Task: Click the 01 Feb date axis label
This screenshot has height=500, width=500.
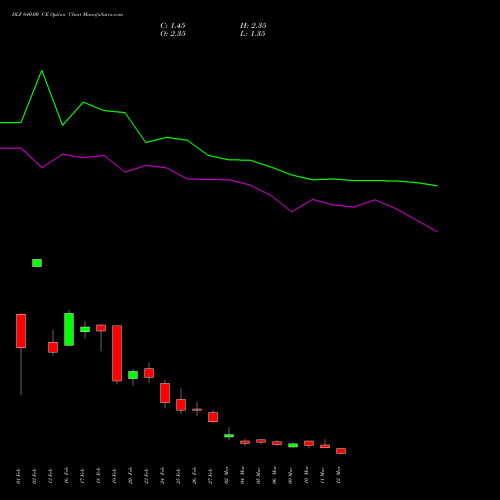Action: (x=18, y=476)
